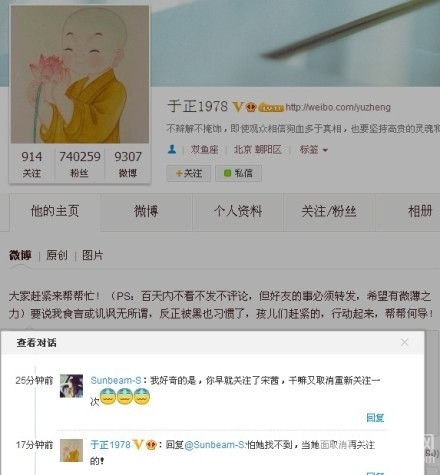Click the blue gender person icon

pyautogui.click(x=172, y=149)
